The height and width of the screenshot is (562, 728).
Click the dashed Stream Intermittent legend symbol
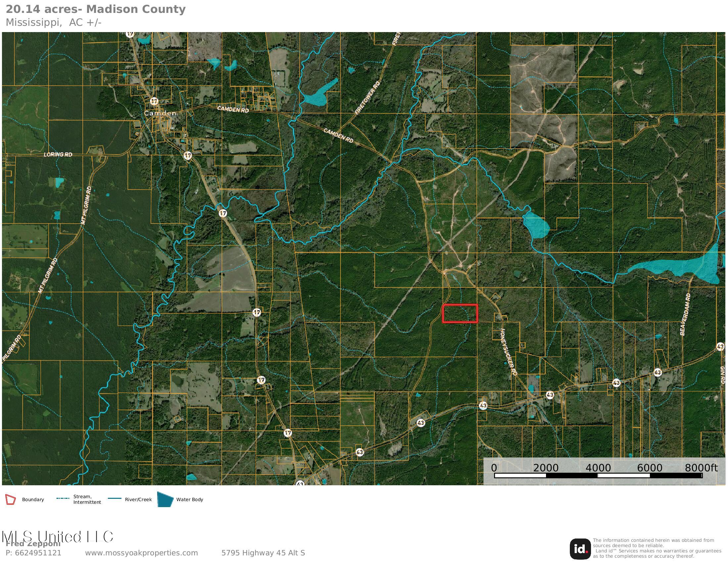[63, 498]
